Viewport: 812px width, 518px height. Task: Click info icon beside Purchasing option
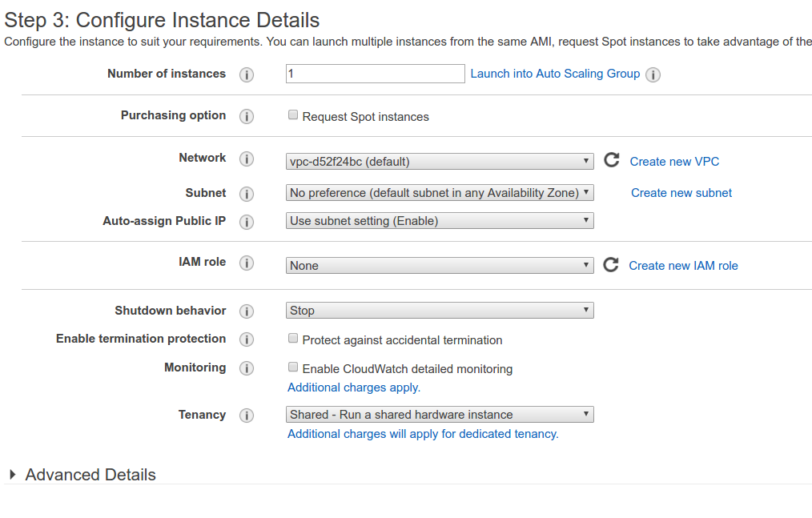[x=247, y=116]
